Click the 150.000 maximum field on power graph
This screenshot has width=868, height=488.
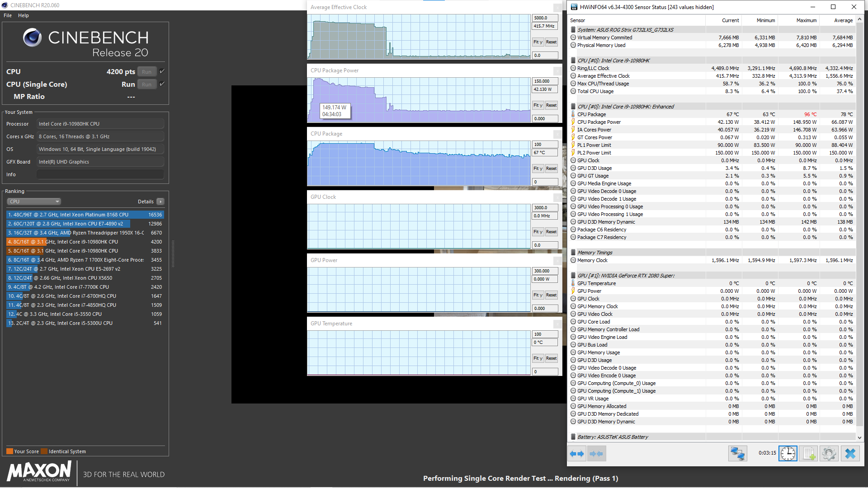click(545, 81)
